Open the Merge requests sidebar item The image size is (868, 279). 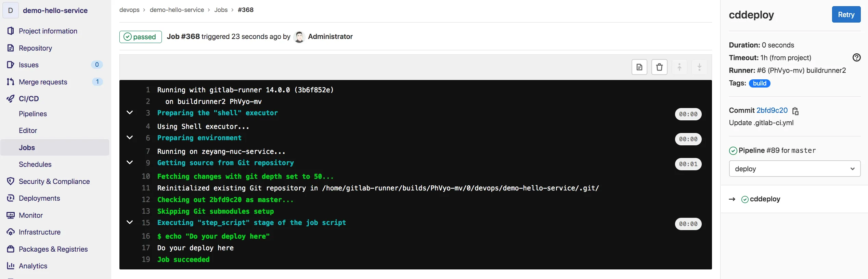click(43, 82)
